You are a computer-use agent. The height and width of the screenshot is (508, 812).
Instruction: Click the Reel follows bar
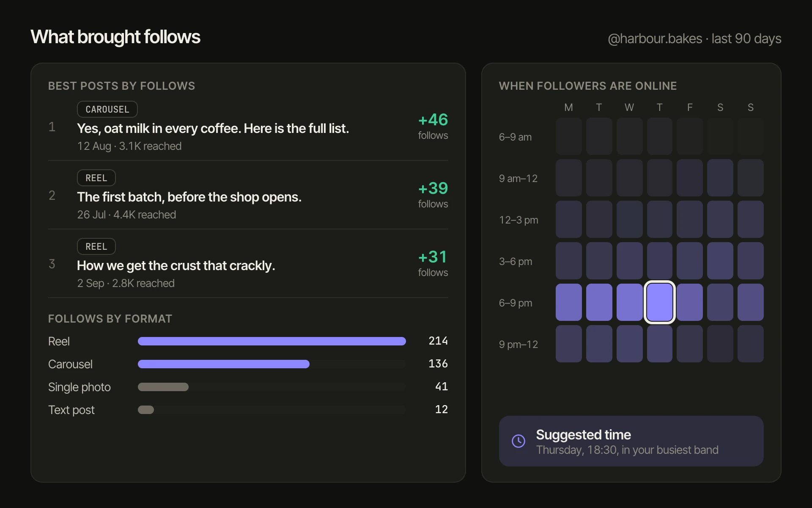coord(272,341)
